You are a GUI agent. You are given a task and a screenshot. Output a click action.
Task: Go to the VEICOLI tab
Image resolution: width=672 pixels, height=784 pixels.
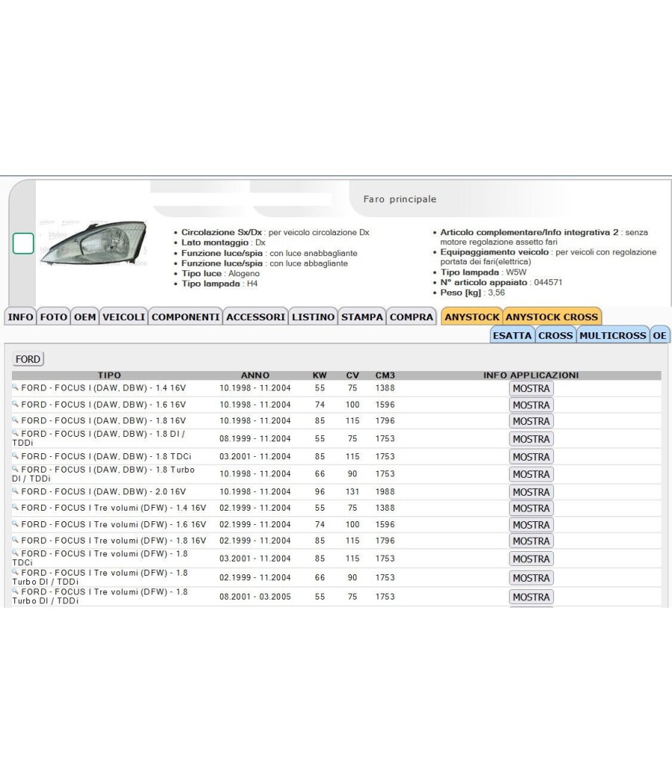(124, 317)
